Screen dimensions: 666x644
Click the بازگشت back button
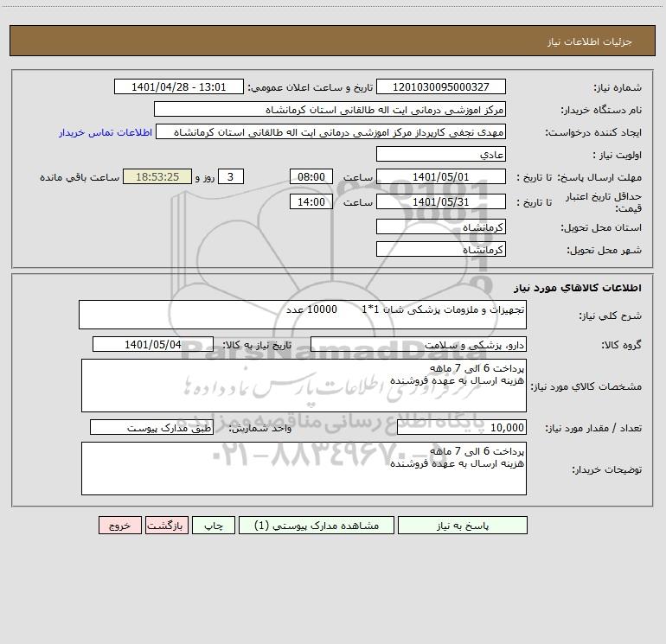(166, 526)
